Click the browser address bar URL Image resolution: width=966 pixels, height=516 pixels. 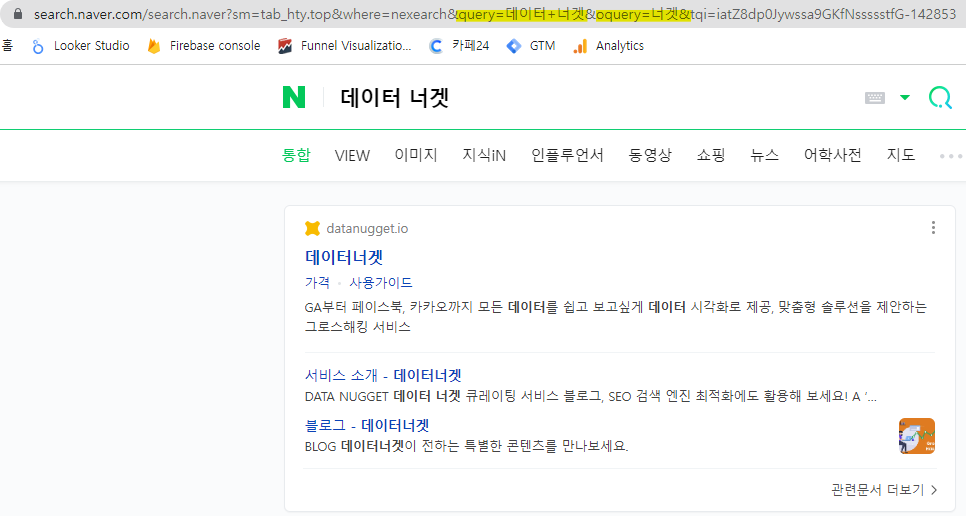[x=495, y=14]
